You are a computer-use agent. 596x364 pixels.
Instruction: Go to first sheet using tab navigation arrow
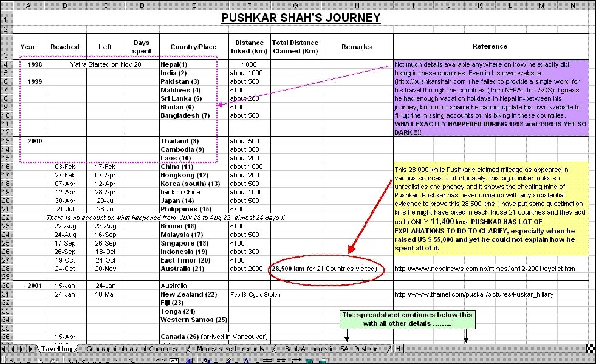point(5,349)
